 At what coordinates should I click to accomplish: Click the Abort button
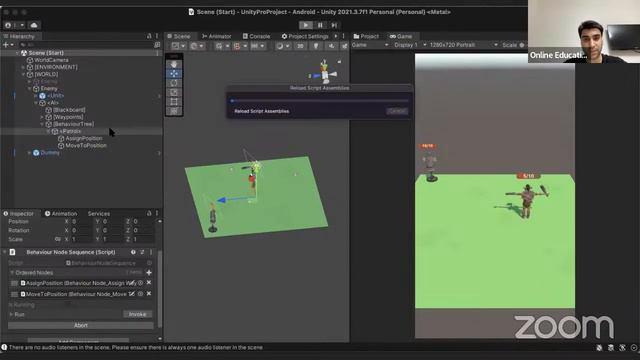pos(81,325)
